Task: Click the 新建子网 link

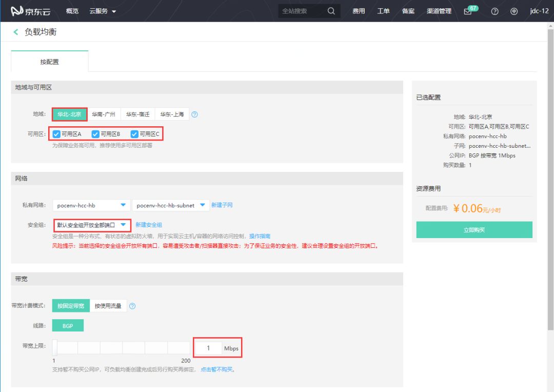Action: click(x=222, y=205)
